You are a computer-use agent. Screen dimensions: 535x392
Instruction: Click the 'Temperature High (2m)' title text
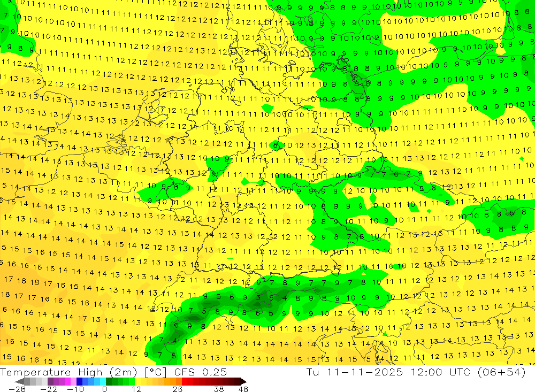point(68,372)
